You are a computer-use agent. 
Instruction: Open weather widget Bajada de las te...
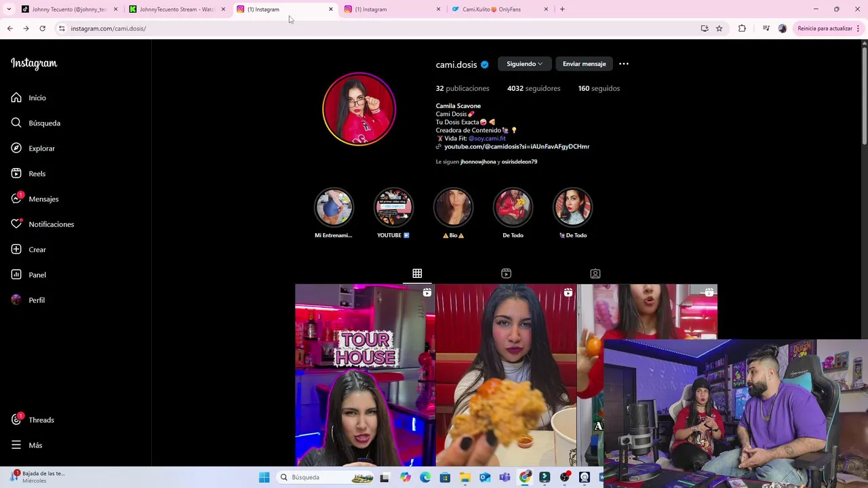click(37, 477)
